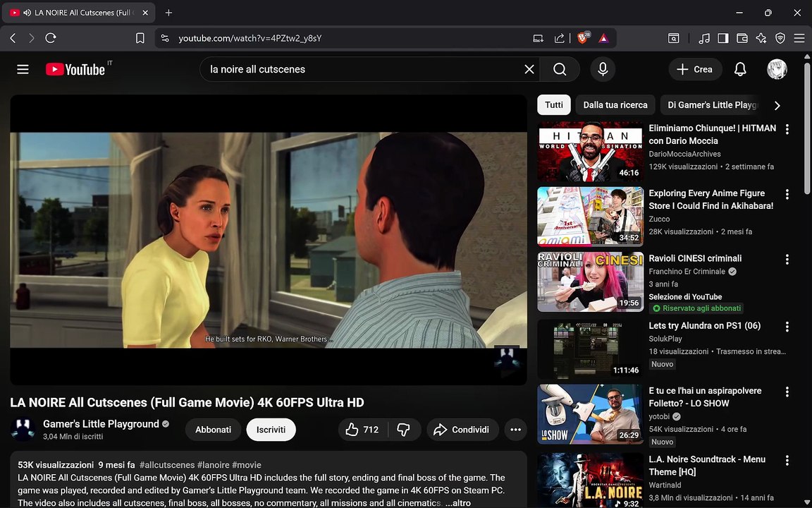This screenshot has width=812, height=508.
Task: Open the YouTube hamburger guide menu
Action: pos(23,69)
